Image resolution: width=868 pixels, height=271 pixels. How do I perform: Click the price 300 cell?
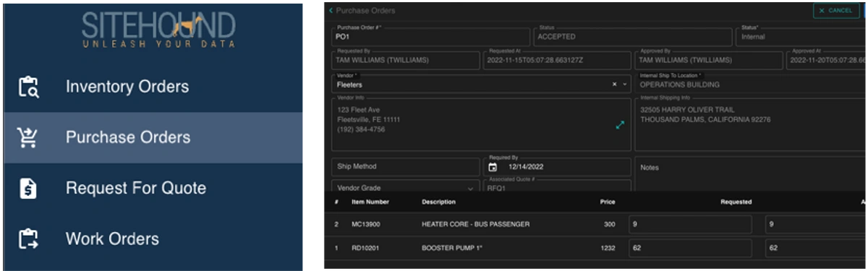coord(610,225)
